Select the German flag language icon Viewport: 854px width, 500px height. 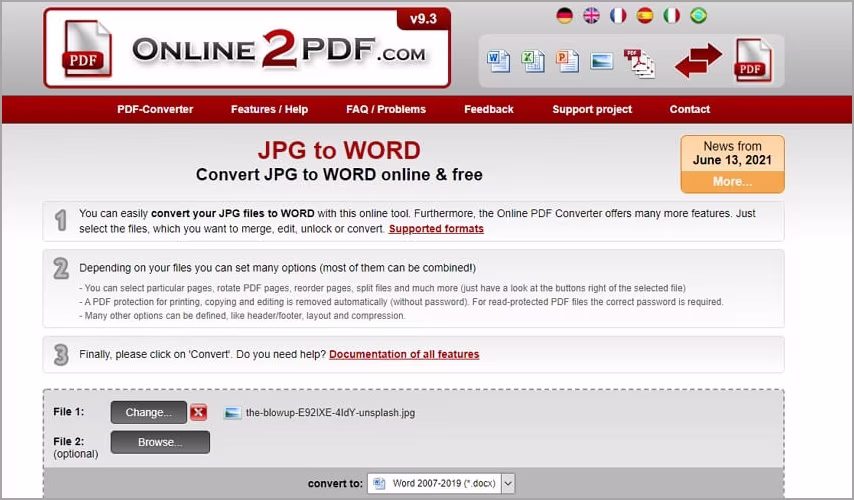pos(564,16)
